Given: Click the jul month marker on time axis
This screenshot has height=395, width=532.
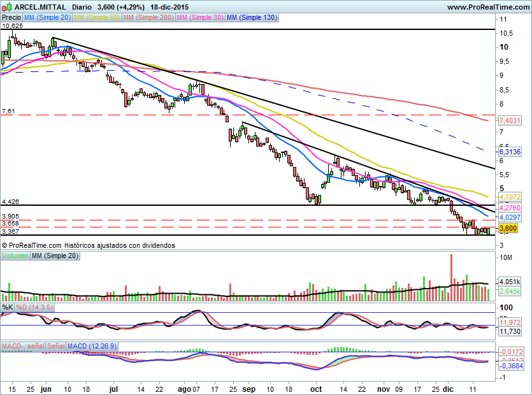Looking at the screenshot, I should pos(113,389).
